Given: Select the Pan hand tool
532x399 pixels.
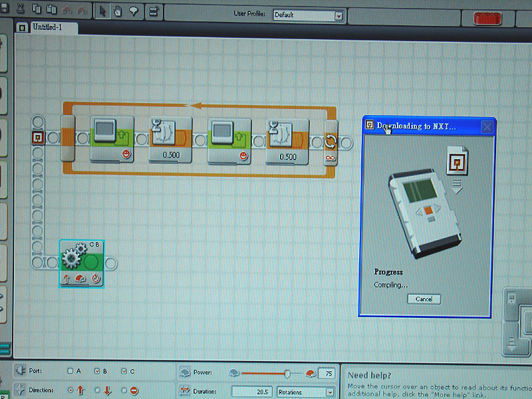Looking at the screenshot, I should point(118,11).
